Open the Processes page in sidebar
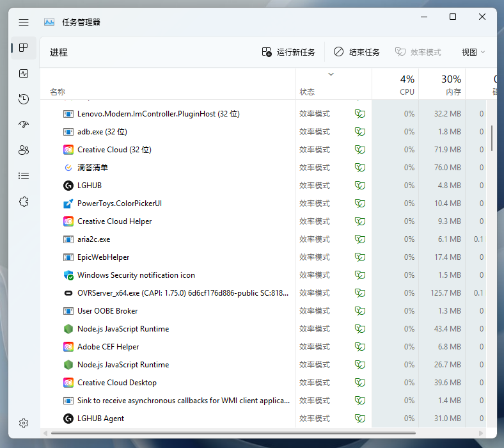Screen dimensions: 504x448 coord(24,48)
